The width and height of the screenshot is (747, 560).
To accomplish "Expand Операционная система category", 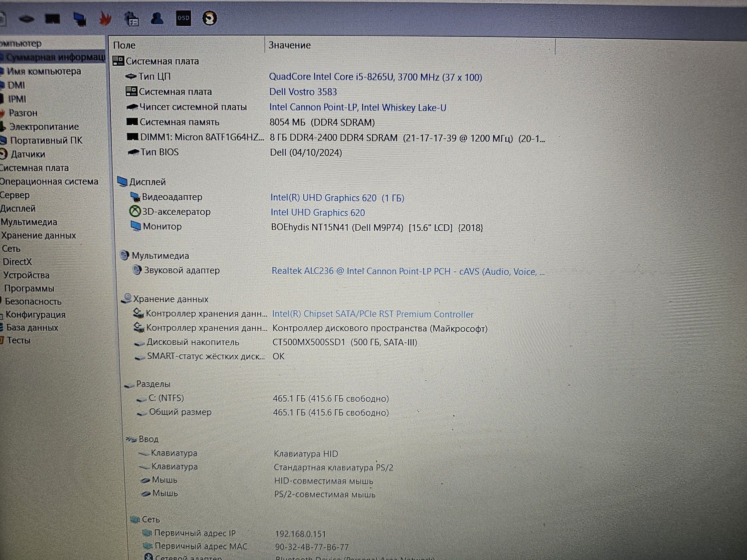I will (49, 181).
